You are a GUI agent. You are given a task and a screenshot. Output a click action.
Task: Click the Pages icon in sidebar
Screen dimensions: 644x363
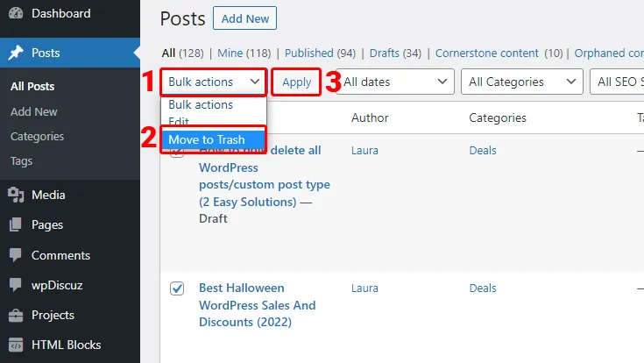coord(16,224)
